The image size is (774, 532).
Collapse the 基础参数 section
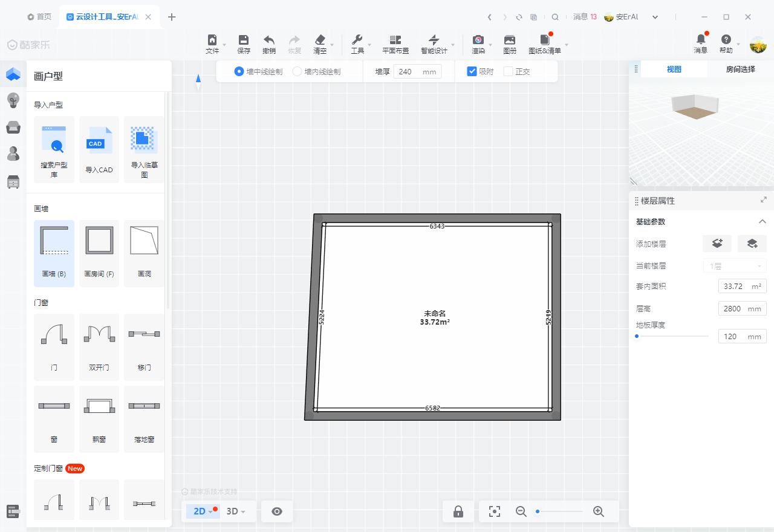click(763, 222)
